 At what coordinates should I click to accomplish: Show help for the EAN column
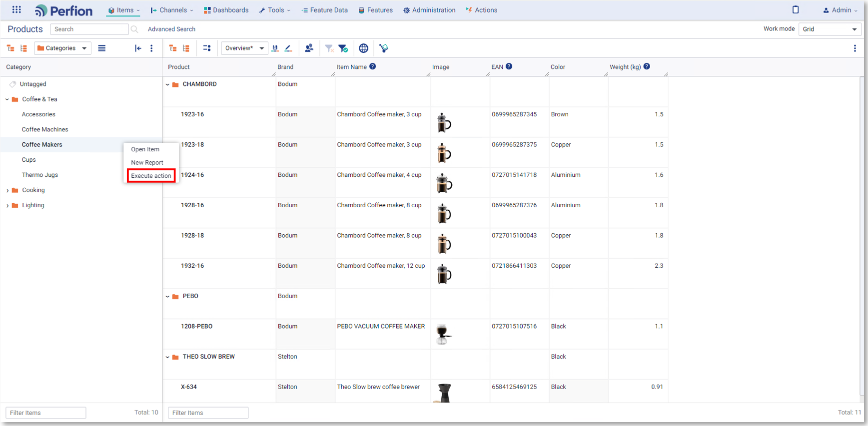509,66
